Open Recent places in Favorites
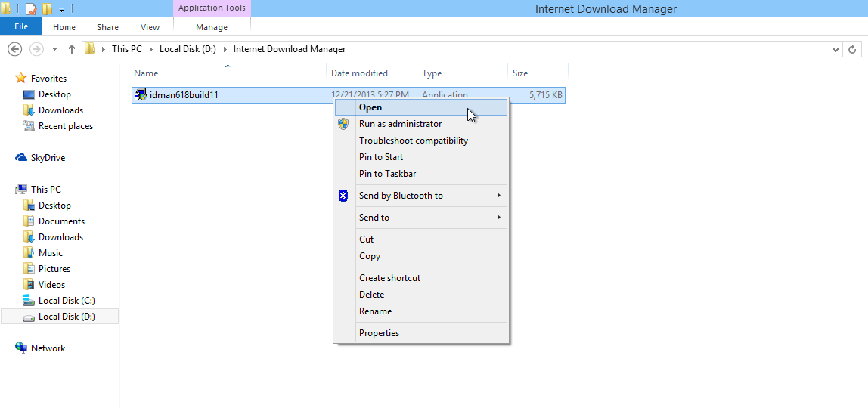Image resolution: width=868 pixels, height=408 pixels. (66, 126)
